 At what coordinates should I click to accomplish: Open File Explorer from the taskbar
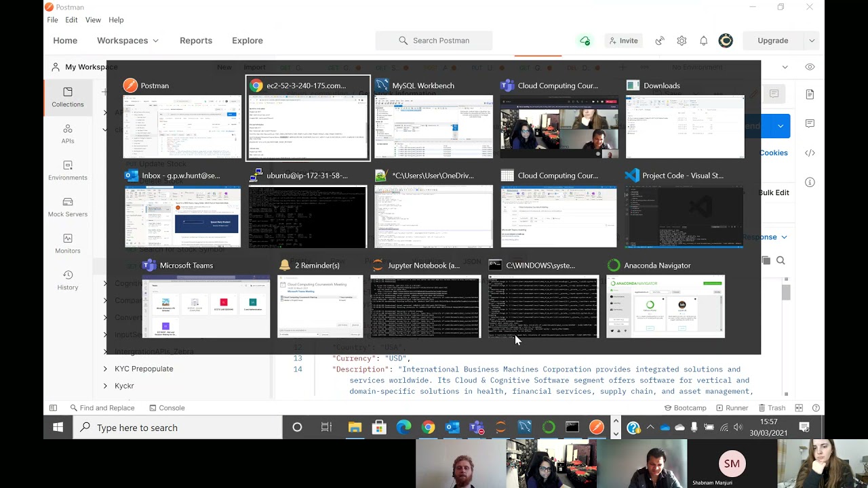pos(355,428)
